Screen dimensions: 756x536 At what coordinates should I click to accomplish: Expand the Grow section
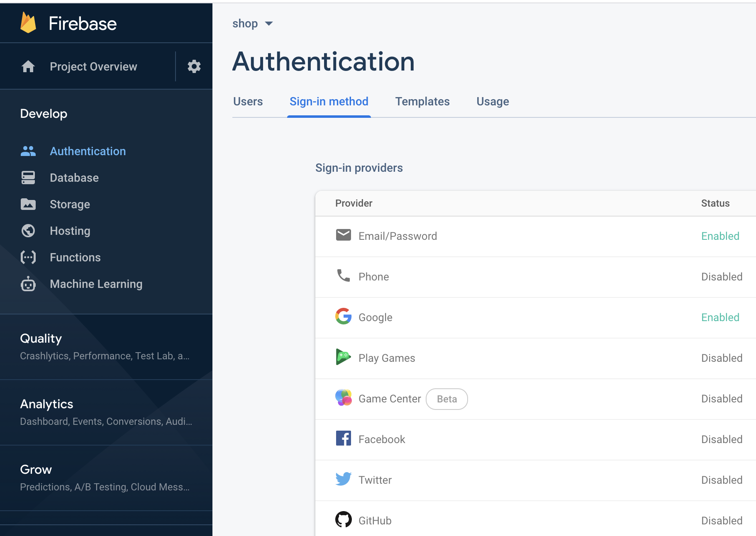(x=106, y=478)
